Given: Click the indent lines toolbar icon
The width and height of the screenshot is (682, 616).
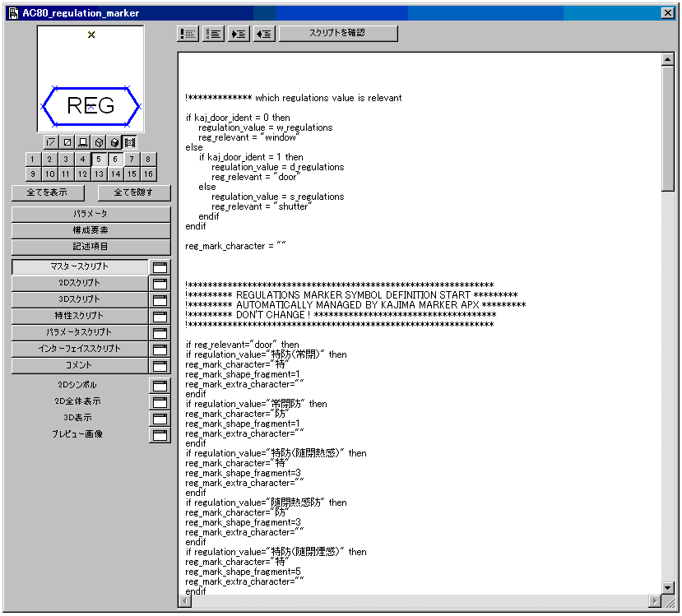Looking at the screenshot, I should pyautogui.click(x=239, y=34).
